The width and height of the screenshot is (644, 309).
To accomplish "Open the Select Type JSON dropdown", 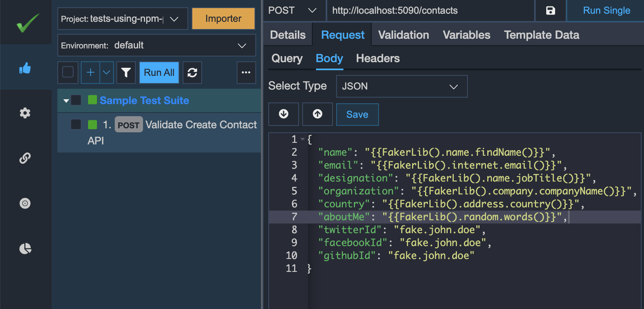I will 402,86.
